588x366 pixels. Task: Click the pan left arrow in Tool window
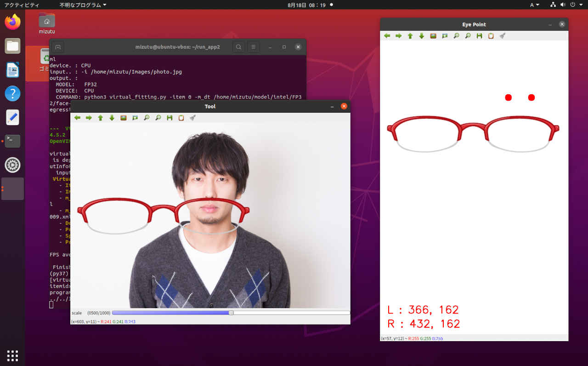[77, 118]
